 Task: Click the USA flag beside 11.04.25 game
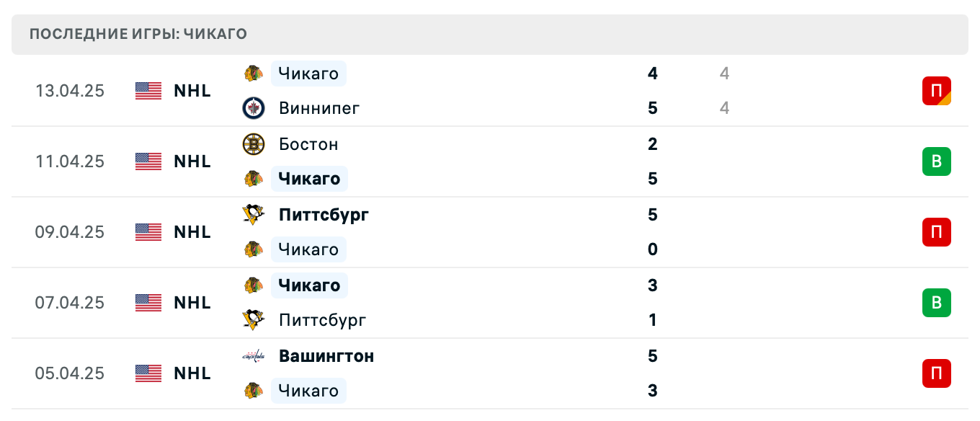click(x=148, y=161)
